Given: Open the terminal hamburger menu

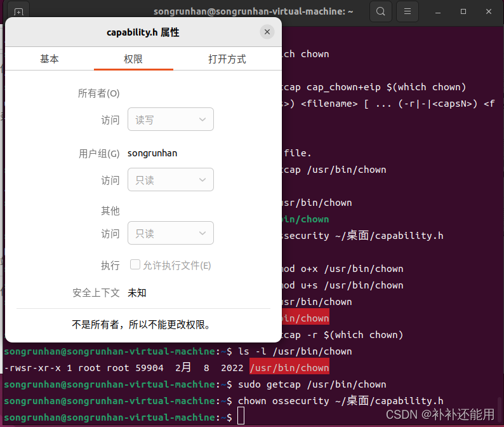Looking at the screenshot, I should 408,11.
